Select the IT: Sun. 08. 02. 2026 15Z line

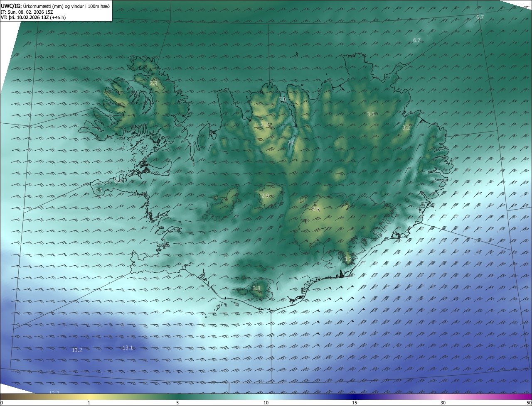coord(27,12)
